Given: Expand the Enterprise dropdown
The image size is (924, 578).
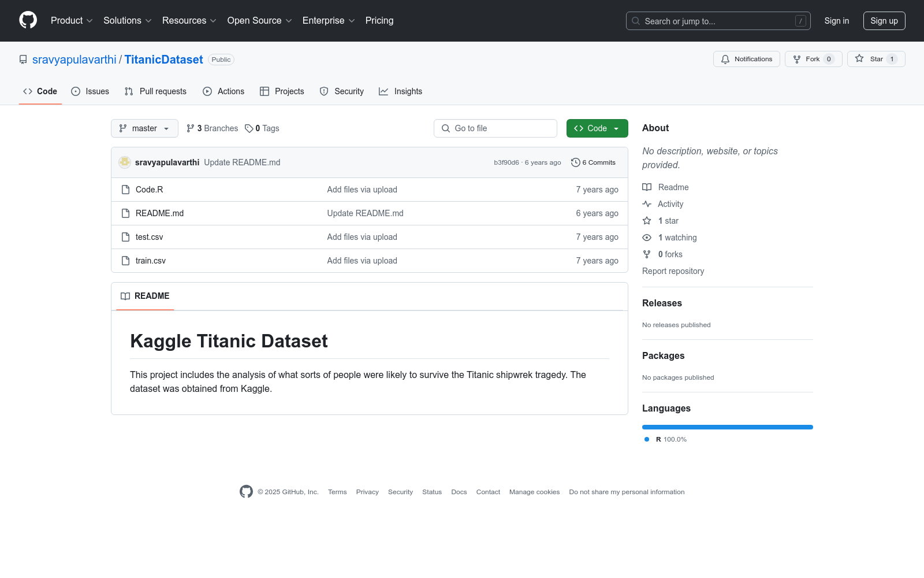Looking at the screenshot, I should (329, 21).
